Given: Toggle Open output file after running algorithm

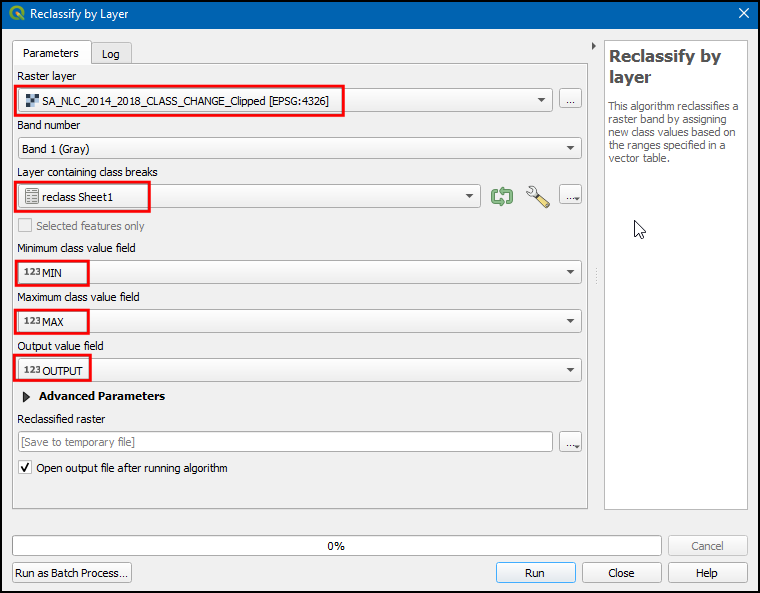Looking at the screenshot, I should coord(25,468).
